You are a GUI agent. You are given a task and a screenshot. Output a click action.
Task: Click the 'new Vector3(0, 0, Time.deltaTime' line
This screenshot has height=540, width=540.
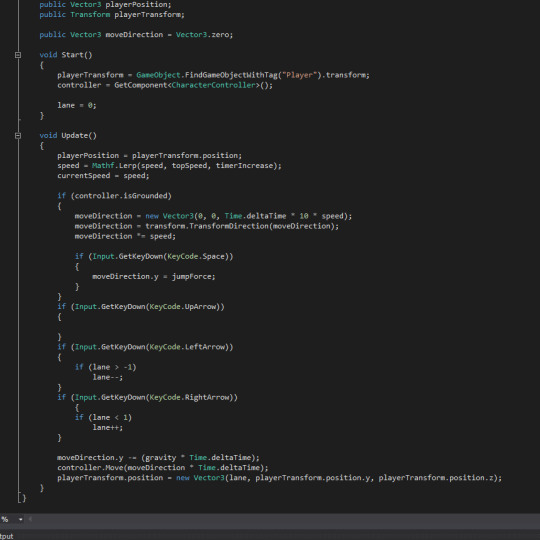pyautogui.click(x=213, y=216)
